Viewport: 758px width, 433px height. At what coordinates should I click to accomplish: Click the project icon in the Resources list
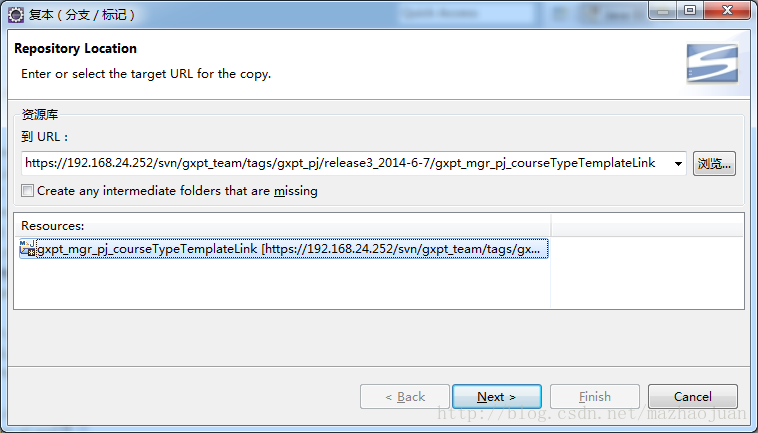[x=28, y=249]
